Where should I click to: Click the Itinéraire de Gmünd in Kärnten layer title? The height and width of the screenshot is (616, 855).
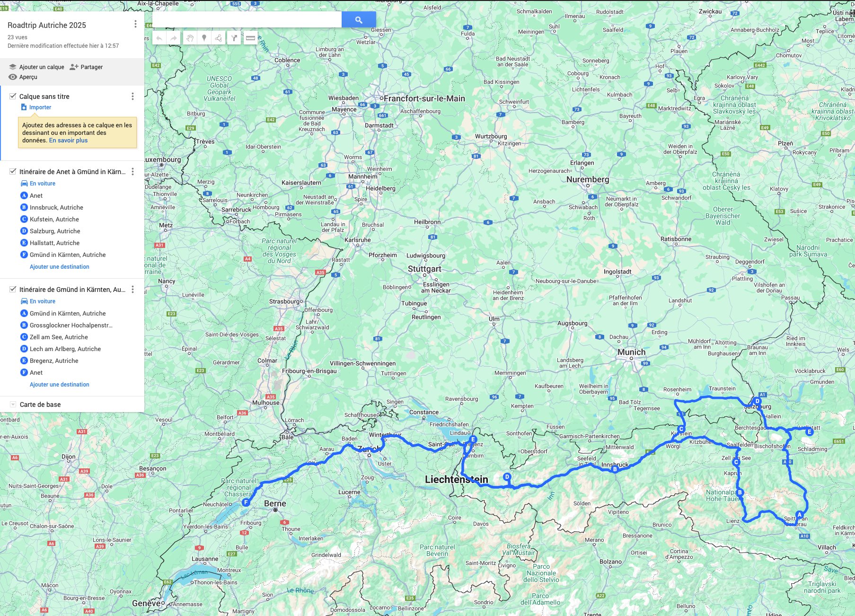[72, 290]
